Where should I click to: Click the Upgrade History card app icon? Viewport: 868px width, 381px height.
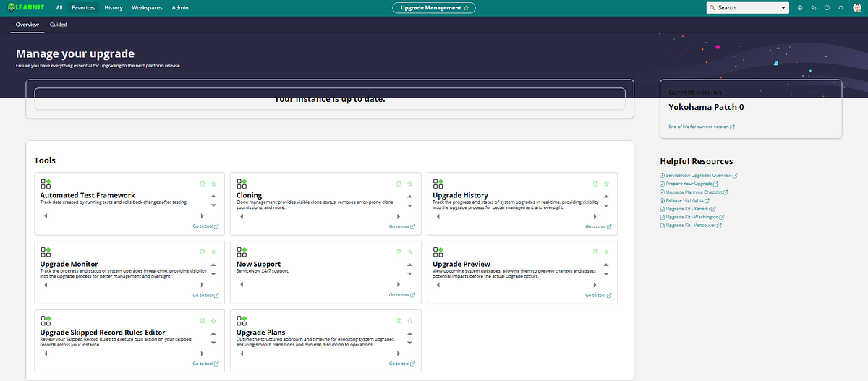pos(438,184)
